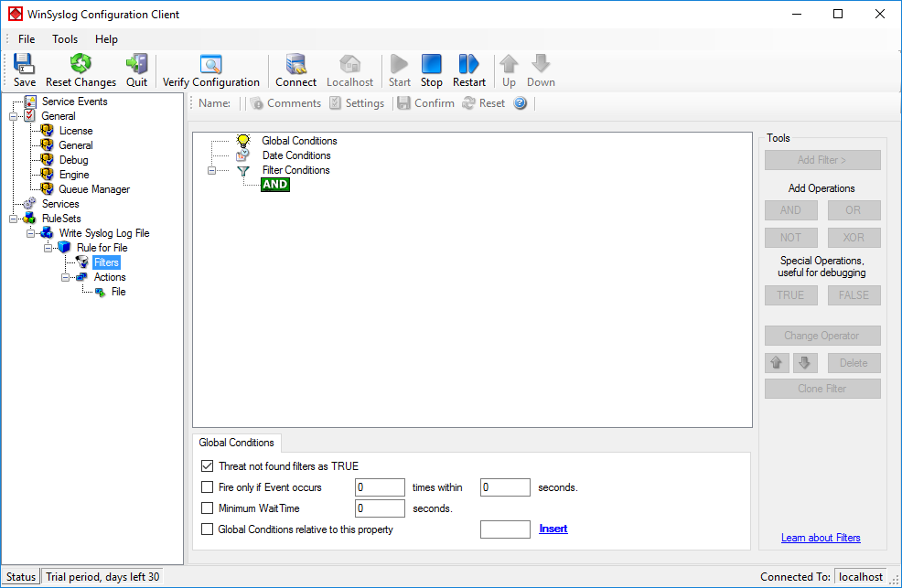Click the blue help question icon
Viewport: 902px width, 588px height.
(520, 103)
